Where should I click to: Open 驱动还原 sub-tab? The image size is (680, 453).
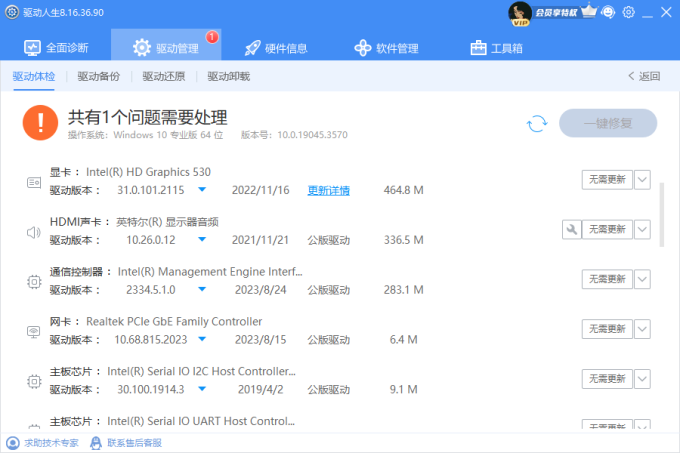[163, 76]
